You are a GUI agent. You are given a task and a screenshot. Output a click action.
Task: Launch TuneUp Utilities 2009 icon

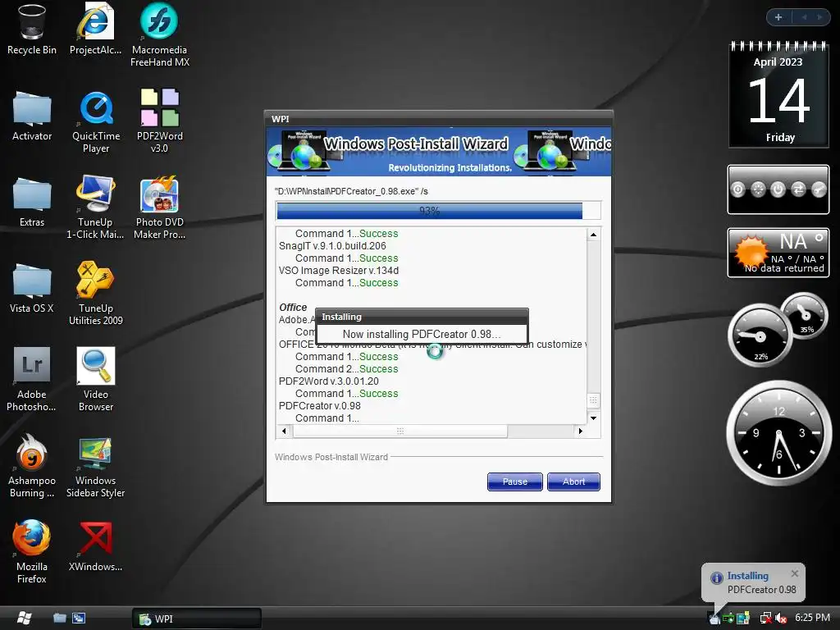tap(95, 294)
